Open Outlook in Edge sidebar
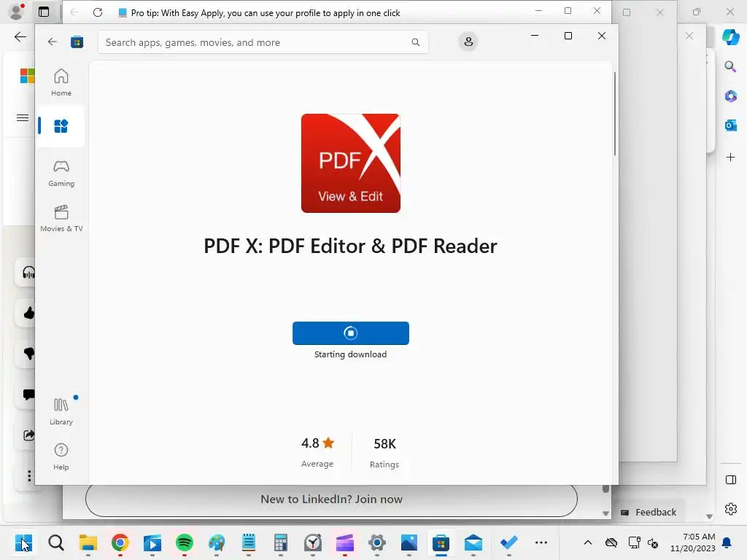The image size is (747, 560). [x=730, y=125]
